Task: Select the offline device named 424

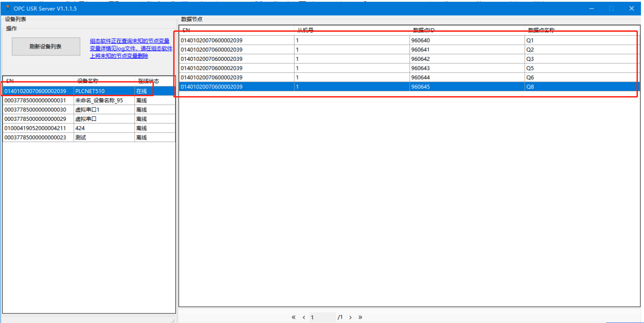Action: click(x=89, y=128)
